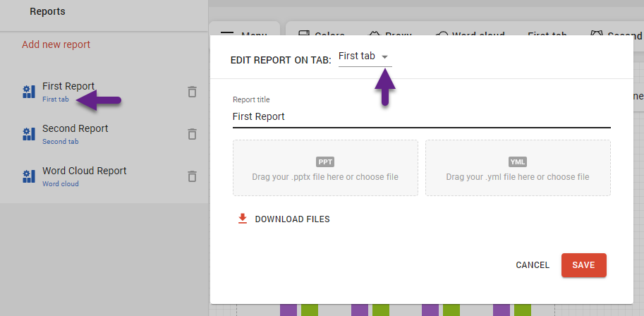This screenshot has height=316, width=644.
Task: Click the First Report chart icon
Action: point(29,92)
